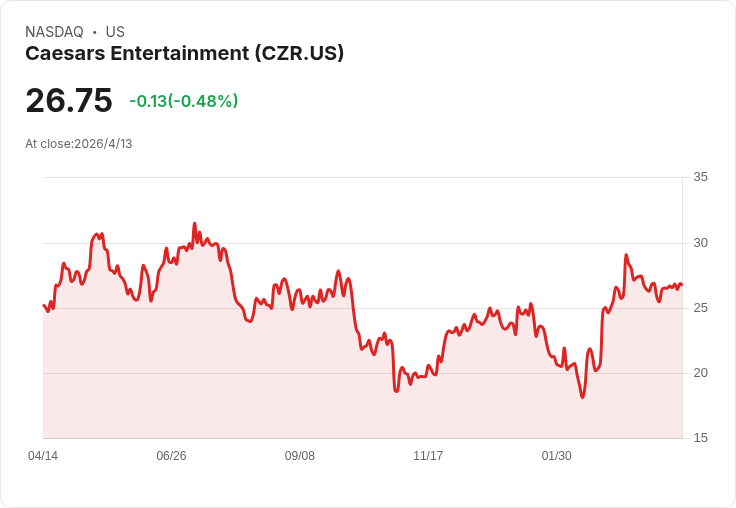Image resolution: width=736 pixels, height=508 pixels.
Task: Click the US market label
Action: pos(115,32)
